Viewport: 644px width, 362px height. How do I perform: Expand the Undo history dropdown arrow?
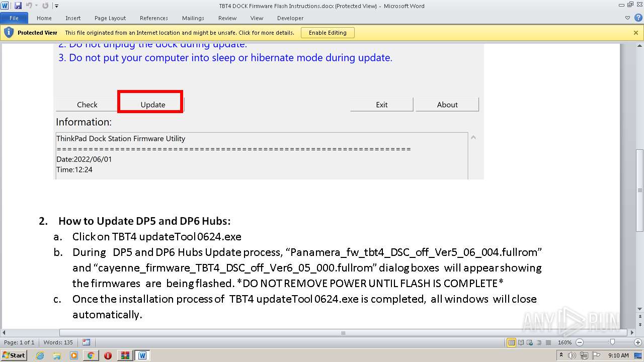coord(36,6)
